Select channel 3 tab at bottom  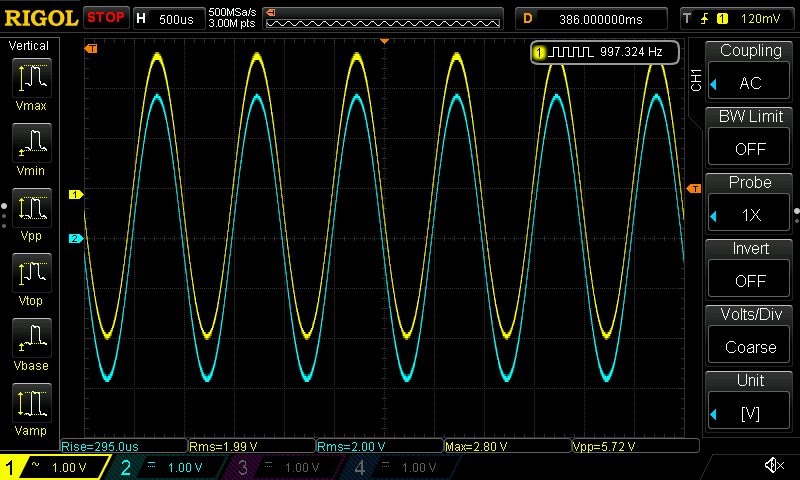[283, 467]
